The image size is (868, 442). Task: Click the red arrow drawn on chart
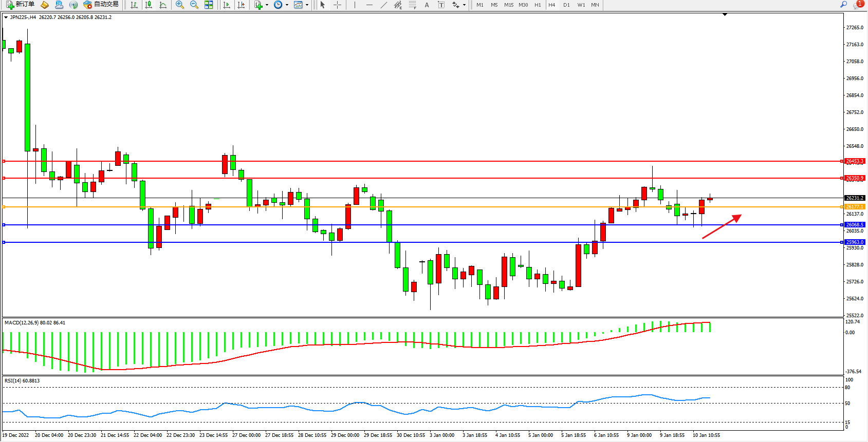tap(722, 226)
